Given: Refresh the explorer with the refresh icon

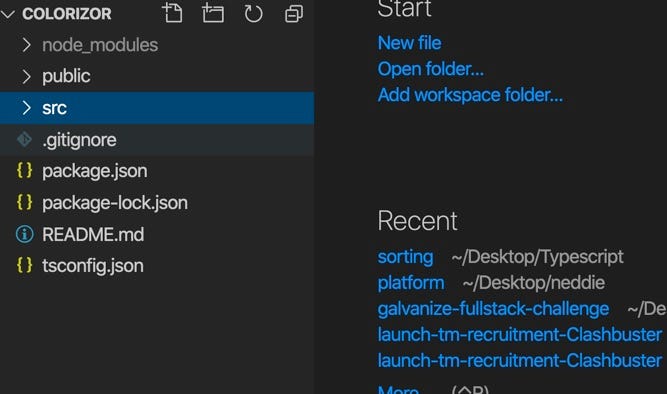Looking at the screenshot, I should [x=253, y=13].
